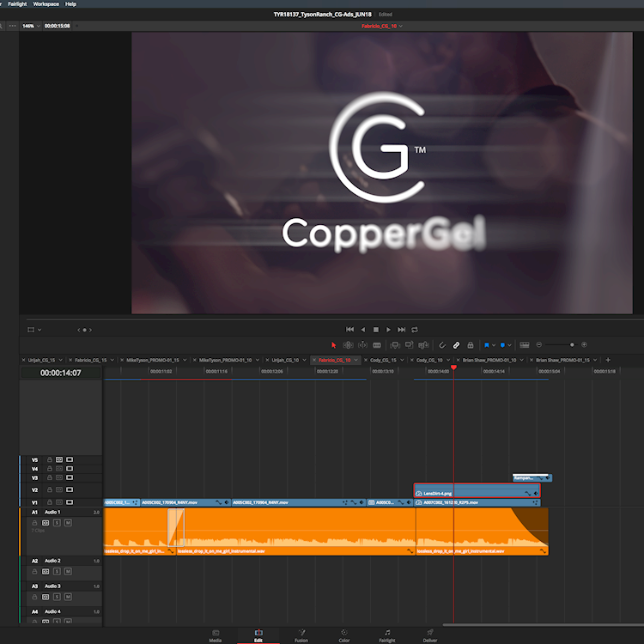644x644 pixels.
Task: Open the Media page
Action: pyautogui.click(x=216, y=635)
